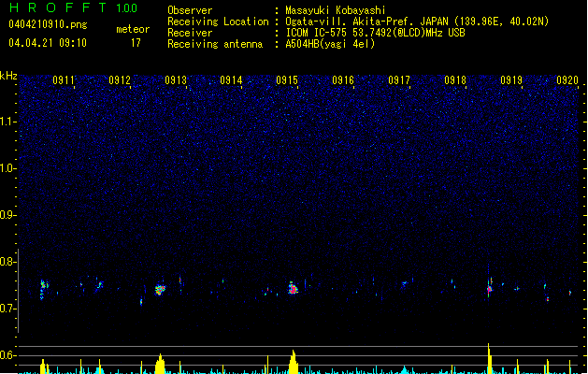
Task: Click the meteor count label
Action: pos(133,29)
